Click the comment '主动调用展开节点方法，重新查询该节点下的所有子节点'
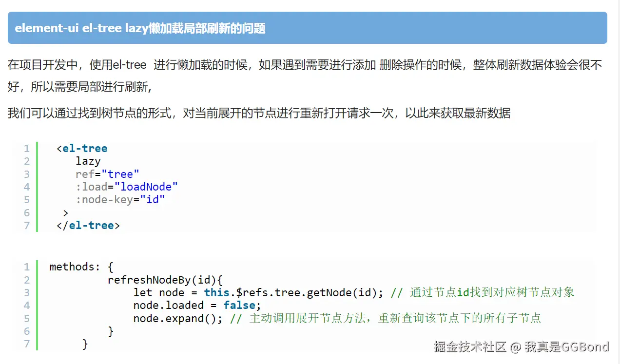 tap(395, 318)
